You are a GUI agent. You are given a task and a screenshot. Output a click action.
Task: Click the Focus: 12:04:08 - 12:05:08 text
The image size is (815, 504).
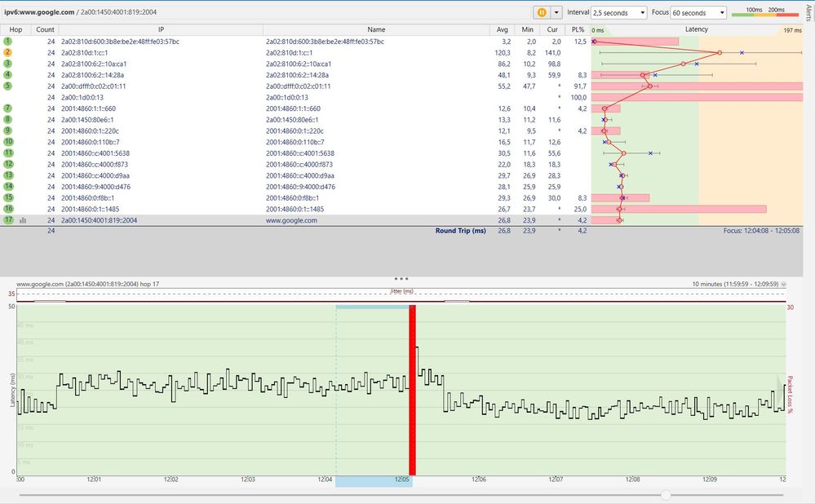click(x=761, y=231)
